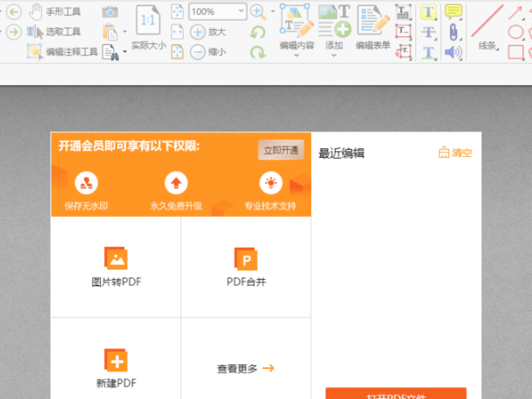Click the 开通会员即可享有以下权限 banner text
This screenshot has width=532, height=399.
tap(129, 146)
